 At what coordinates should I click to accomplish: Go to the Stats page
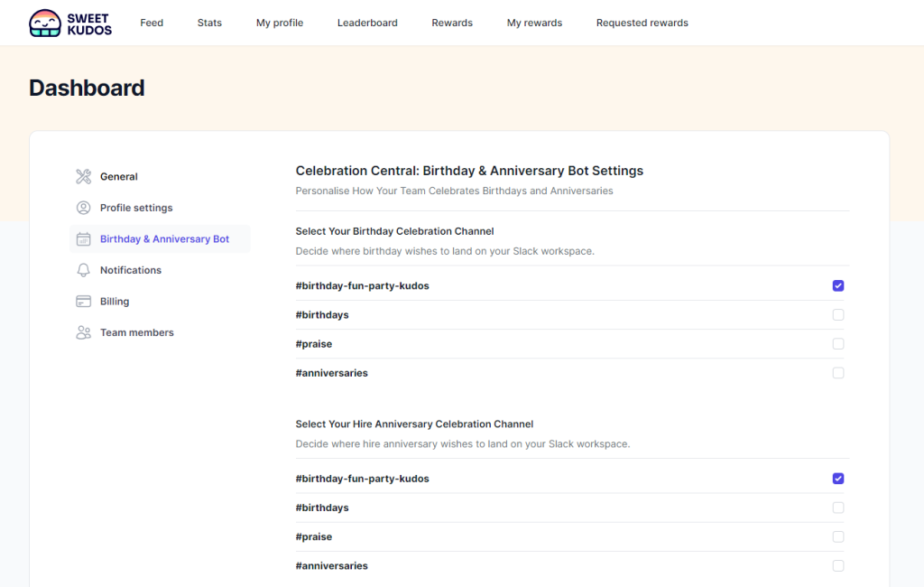pyautogui.click(x=209, y=23)
